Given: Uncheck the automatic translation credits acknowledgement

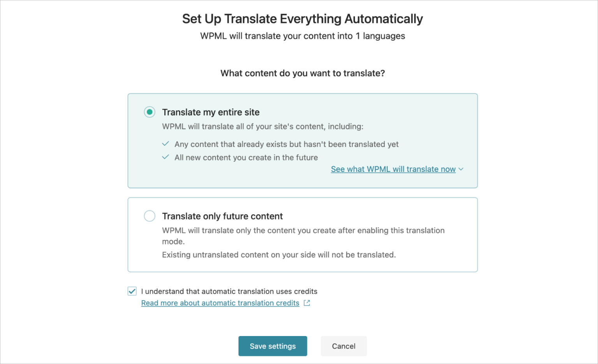Looking at the screenshot, I should (132, 291).
